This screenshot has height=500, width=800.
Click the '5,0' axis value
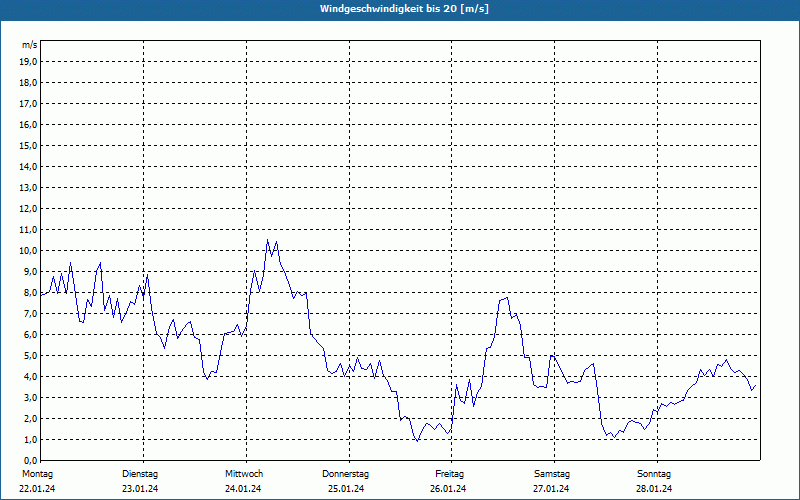(30, 356)
